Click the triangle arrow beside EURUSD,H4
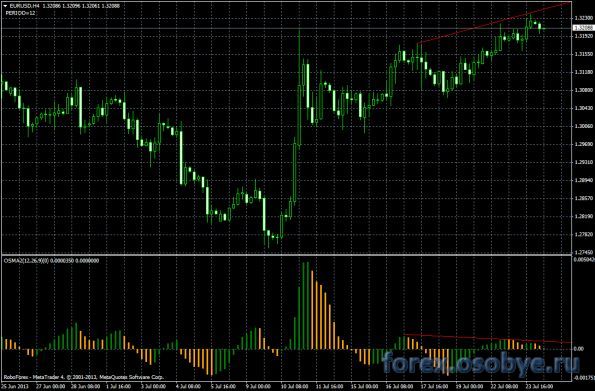Viewport: 595px width, 391px height. point(5,6)
